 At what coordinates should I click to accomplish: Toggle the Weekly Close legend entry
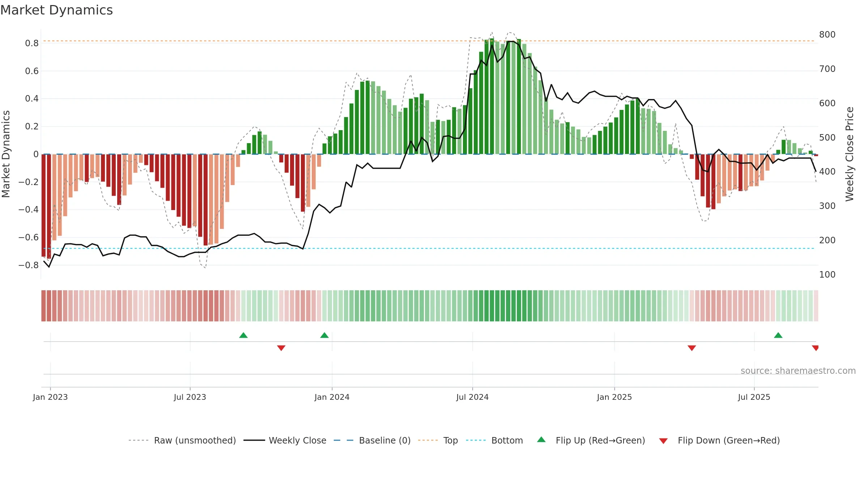(285, 440)
